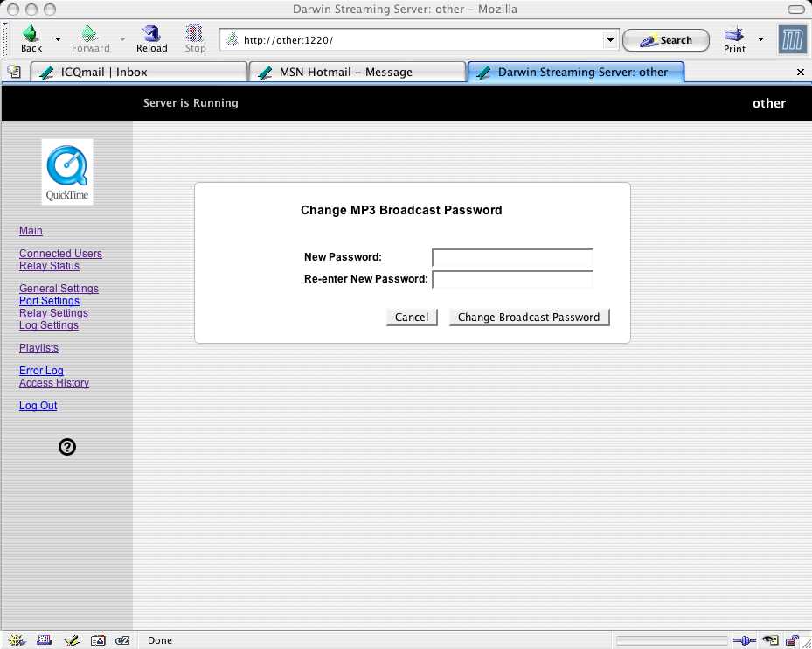Open the QuickTime help question mark
This screenshot has height=649, width=812.
tap(67, 447)
